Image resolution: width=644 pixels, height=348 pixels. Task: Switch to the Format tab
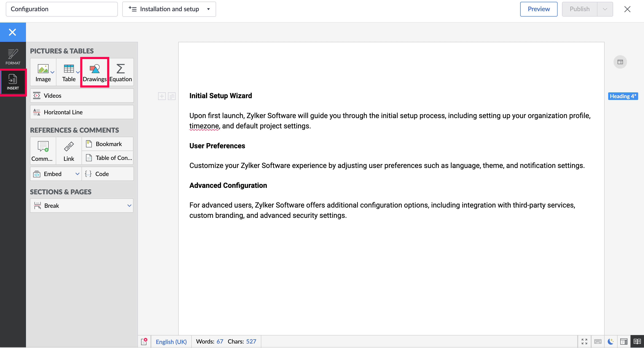tap(13, 57)
